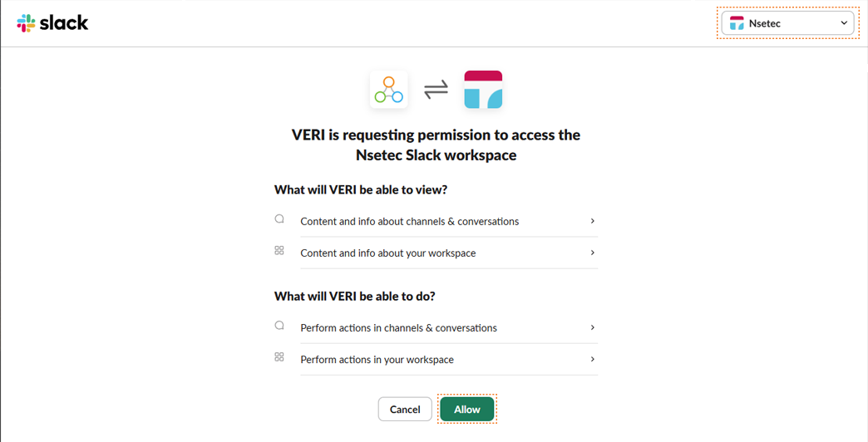Expand chevron for actions in your workspace
Viewport: 868px width, 442px height.
[592, 359]
